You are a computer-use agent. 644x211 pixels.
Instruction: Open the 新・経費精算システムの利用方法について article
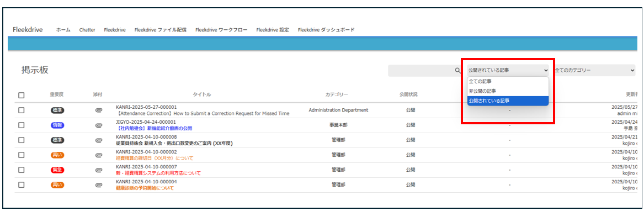(x=158, y=173)
